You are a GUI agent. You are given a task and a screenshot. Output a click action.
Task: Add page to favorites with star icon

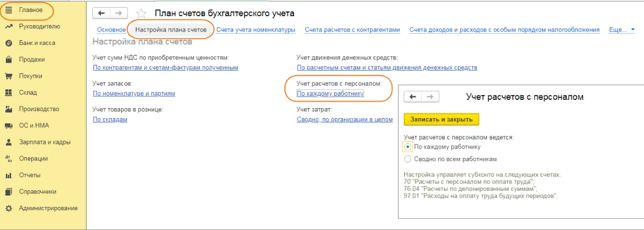coord(141,14)
